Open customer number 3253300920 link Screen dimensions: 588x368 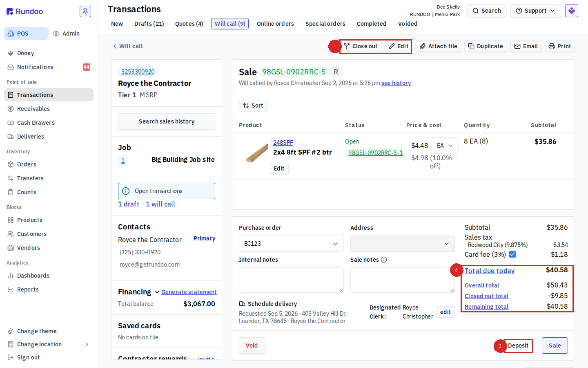tap(138, 72)
